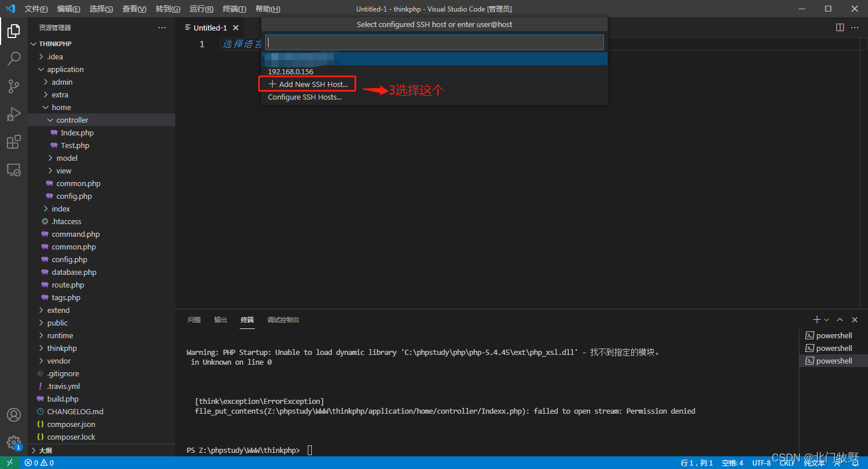868x469 pixels.
Task: Select the first powershell terminal
Action: pos(833,335)
